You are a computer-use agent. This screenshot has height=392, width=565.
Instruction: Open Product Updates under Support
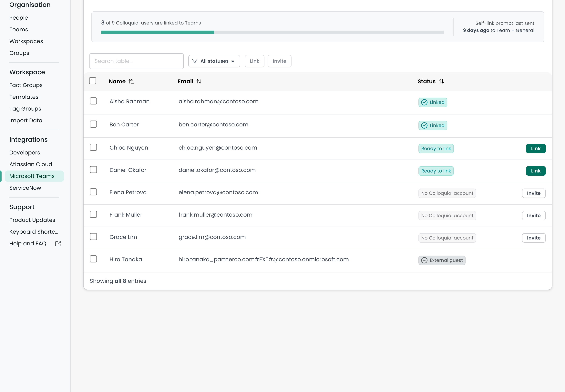32,220
